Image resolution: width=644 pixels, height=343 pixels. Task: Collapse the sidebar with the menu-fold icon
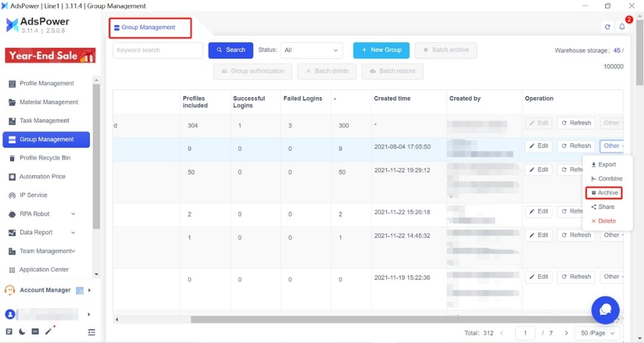tap(91, 332)
